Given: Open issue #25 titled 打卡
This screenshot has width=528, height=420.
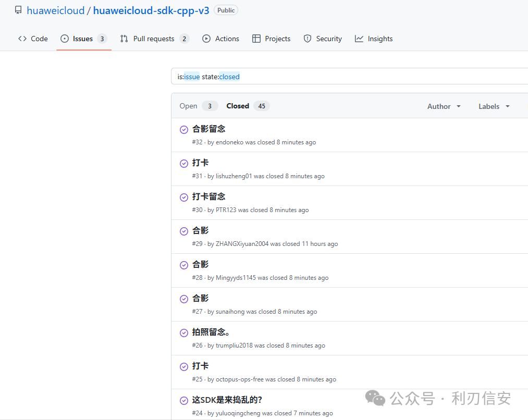Looking at the screenshot, I should (200, 366).
